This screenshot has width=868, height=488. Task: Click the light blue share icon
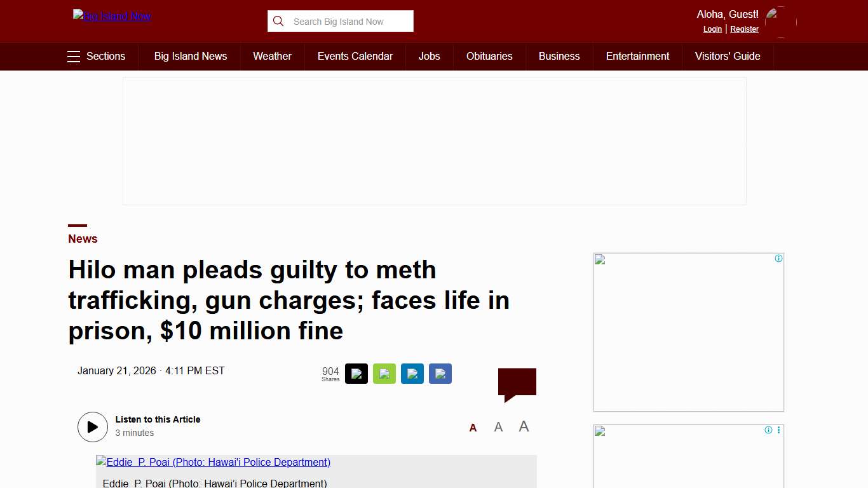(x=412, y=374)
